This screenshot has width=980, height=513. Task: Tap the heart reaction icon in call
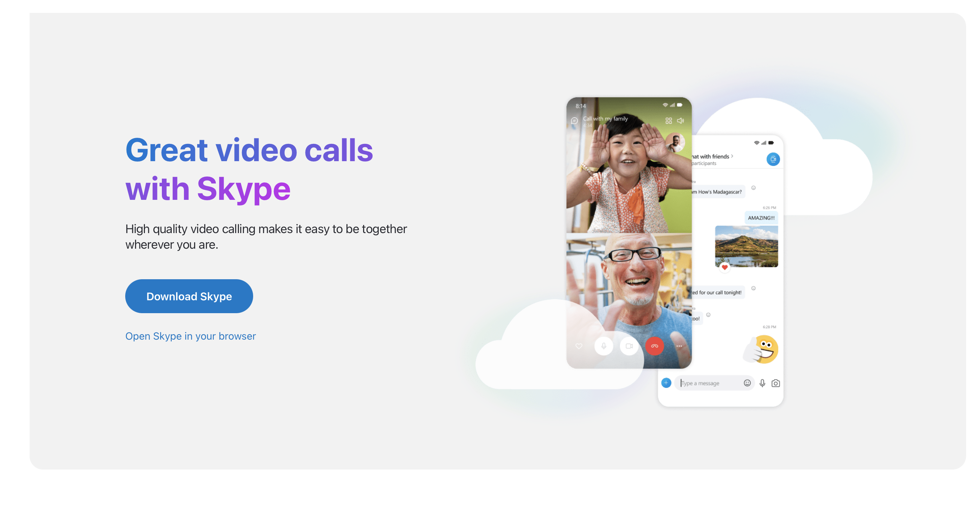[579, 346]
